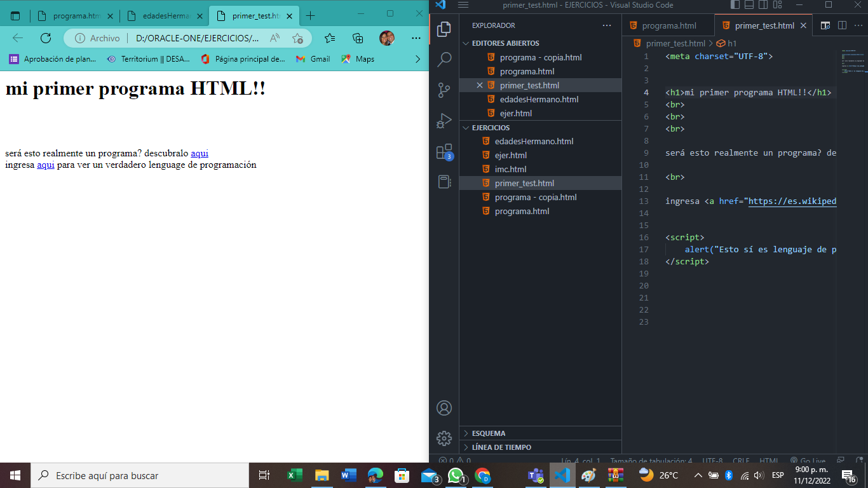Open the Run and Debug view

444,121
